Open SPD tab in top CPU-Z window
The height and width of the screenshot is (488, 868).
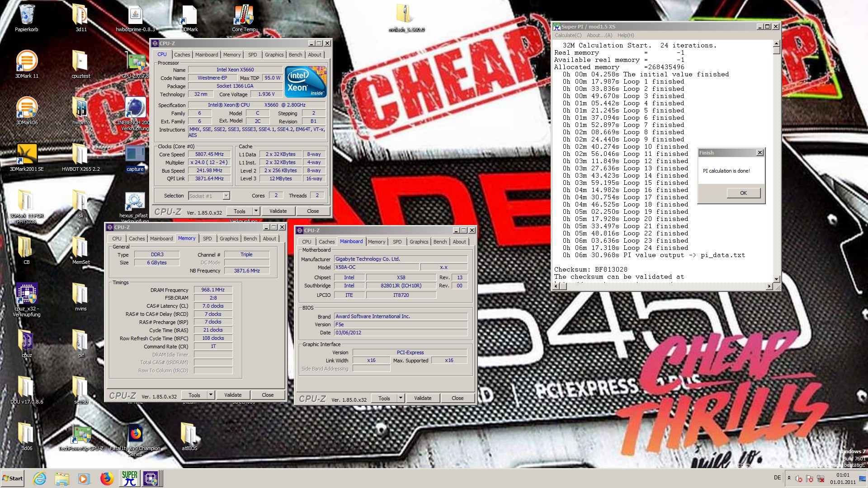point(253,55)
